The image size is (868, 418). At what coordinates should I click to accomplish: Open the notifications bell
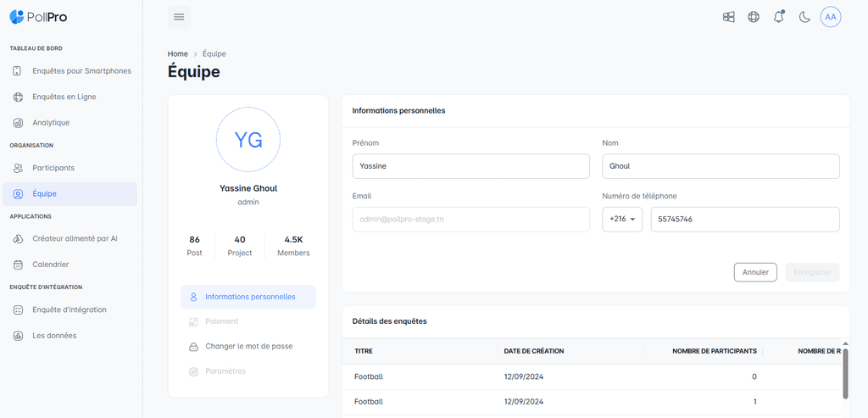click(x=779, y=17)
